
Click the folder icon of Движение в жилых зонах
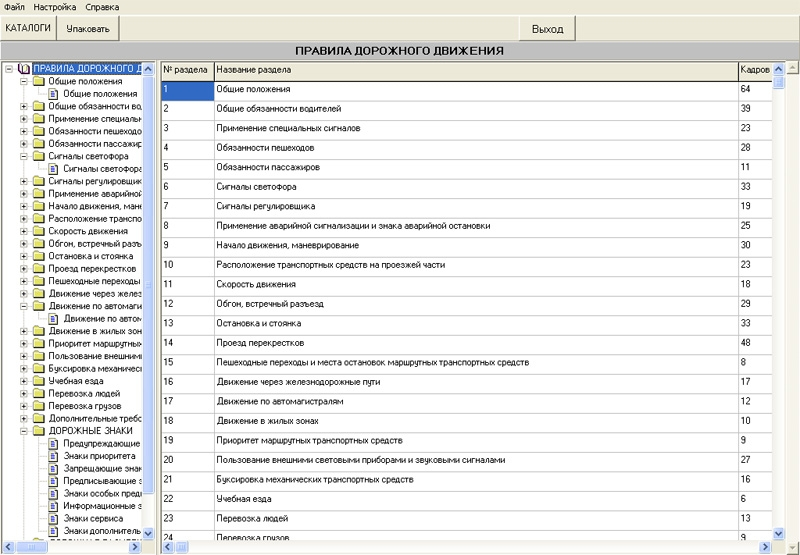pyautogui.click(x=39, y=331)
